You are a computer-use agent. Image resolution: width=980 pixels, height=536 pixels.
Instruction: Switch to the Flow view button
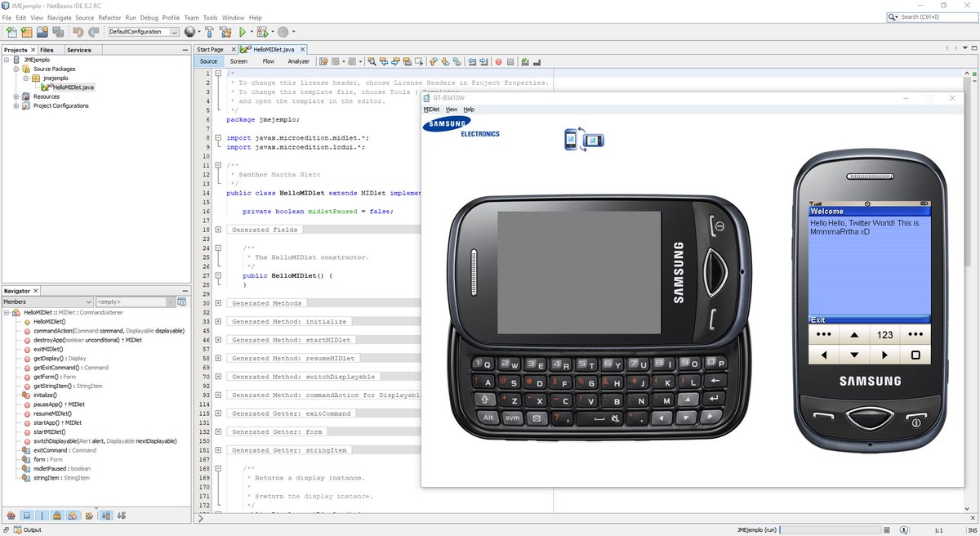(x=268, y=61)
